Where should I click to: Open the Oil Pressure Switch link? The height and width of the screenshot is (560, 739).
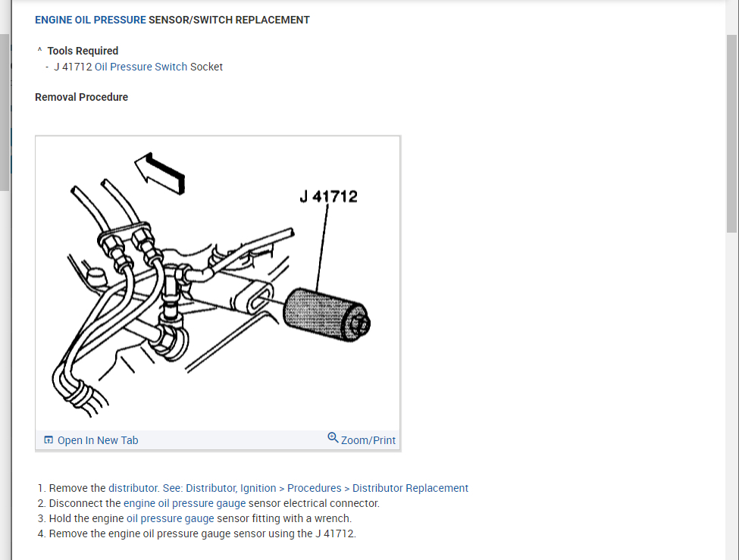click(x=141, y=67)
